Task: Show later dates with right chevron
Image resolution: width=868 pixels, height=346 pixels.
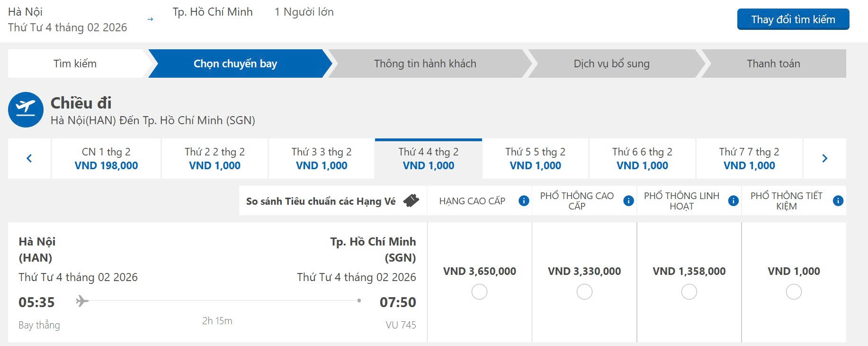Action: tap(824, 158)
